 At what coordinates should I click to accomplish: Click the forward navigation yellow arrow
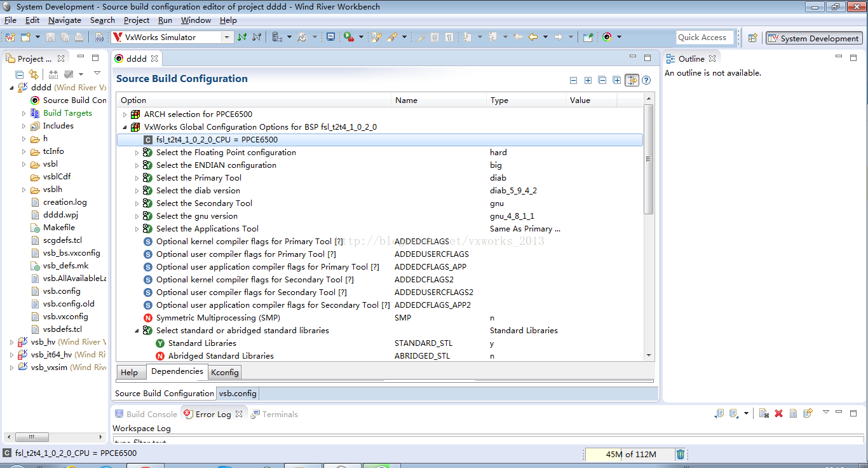558,37
